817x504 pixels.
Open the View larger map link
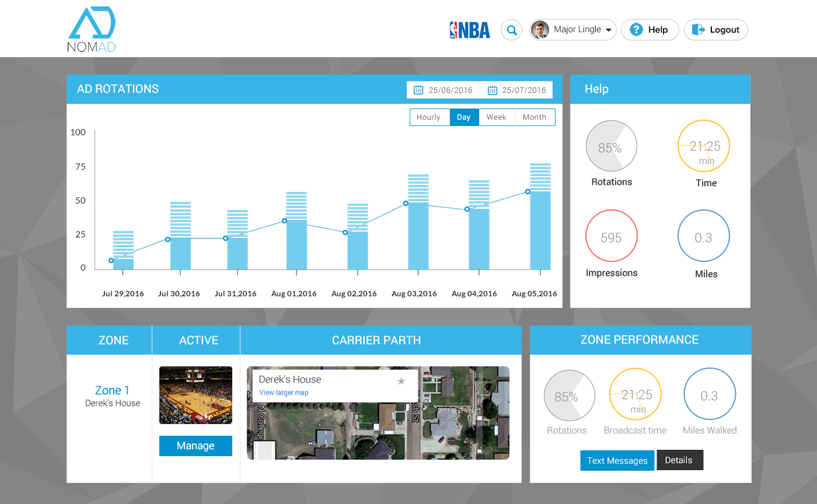coord(284,393)
